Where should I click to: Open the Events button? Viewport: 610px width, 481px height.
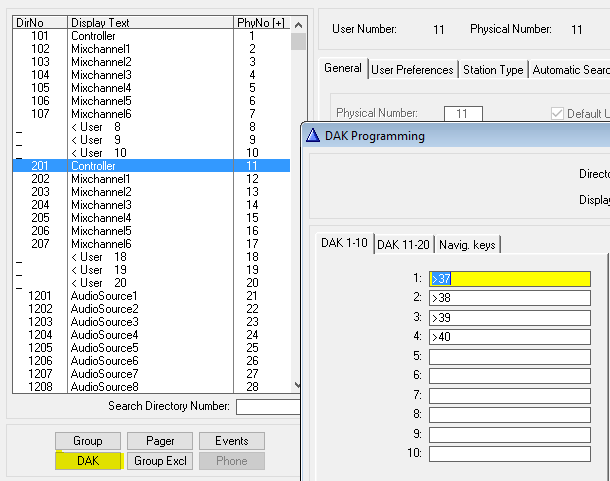pos(232,441)
